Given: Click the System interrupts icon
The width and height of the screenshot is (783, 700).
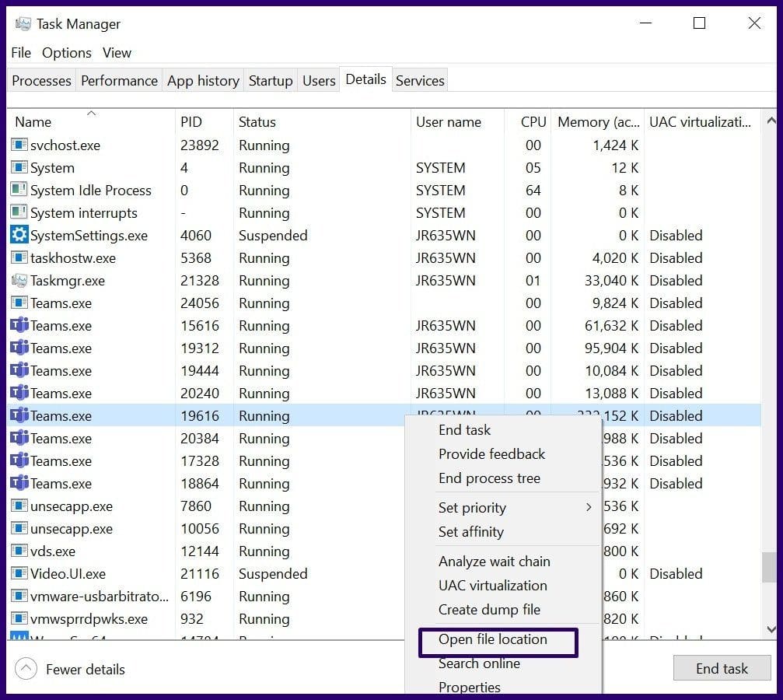Looking at the screenshot, I should (19, 212).
